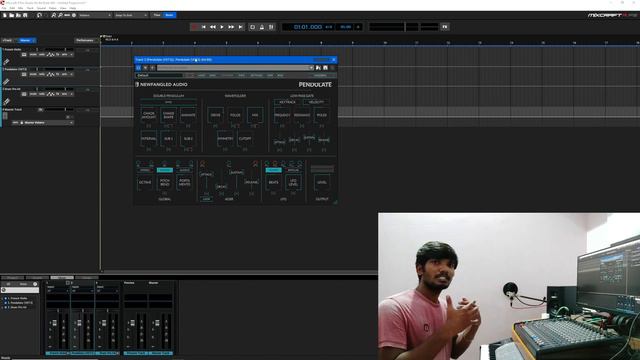Switch to the Mixer tab at bottom
640x360 pixels.
tap(62, 278)
